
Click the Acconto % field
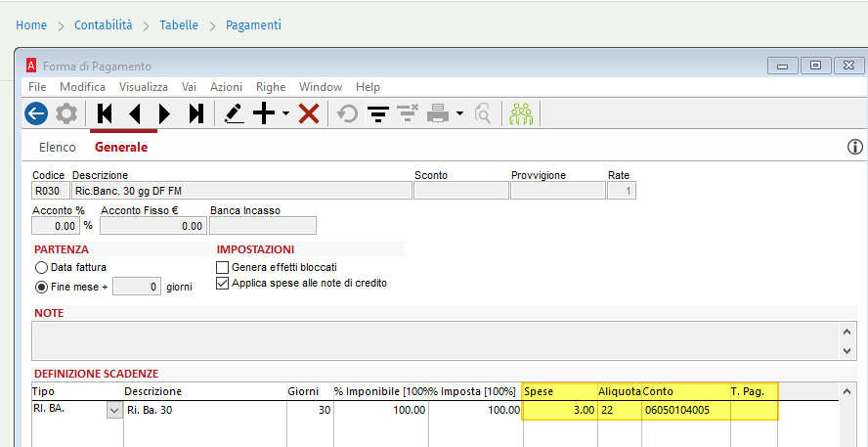coord(55,225)
